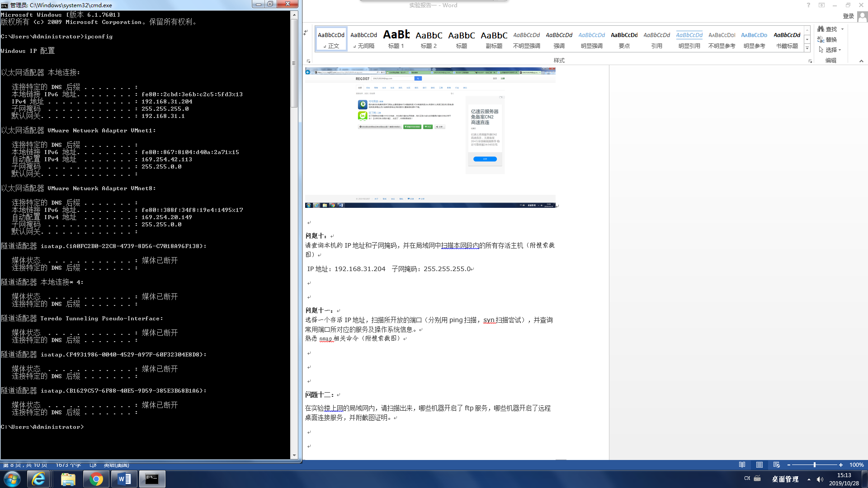This screenshot has width=868, height=488.
Task: Click the cmd window vertical scrollbar
Action: (294, 63)
